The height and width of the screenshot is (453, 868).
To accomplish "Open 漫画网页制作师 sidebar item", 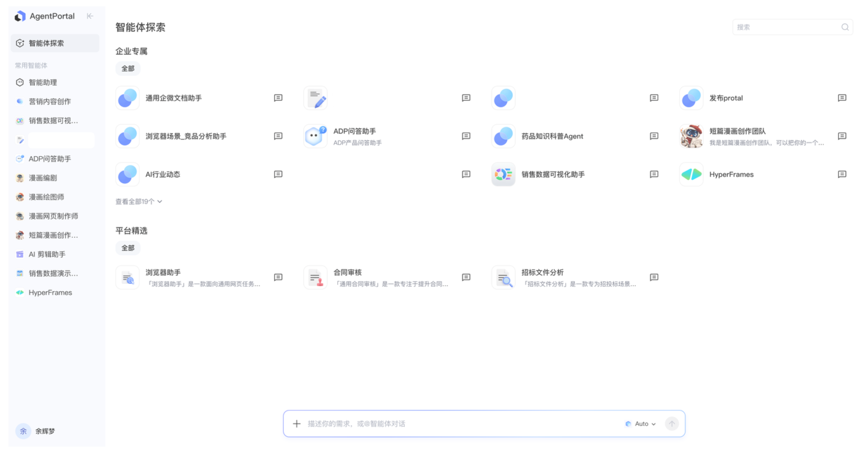I will (55, 216).
